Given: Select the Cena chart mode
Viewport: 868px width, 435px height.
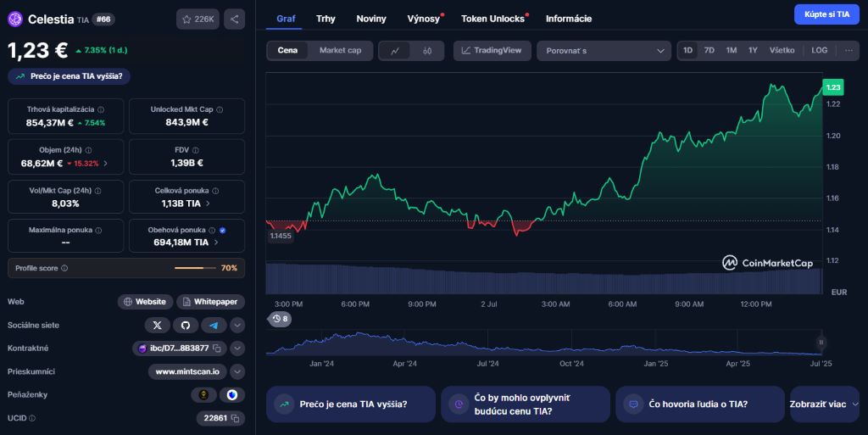Looking at the screenshot, I should pos(287,50).
